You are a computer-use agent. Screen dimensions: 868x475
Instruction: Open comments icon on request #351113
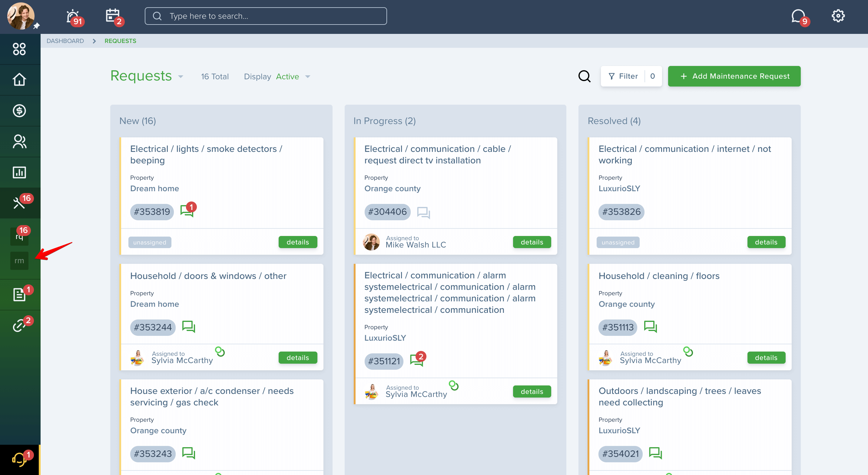coord(650,326)
